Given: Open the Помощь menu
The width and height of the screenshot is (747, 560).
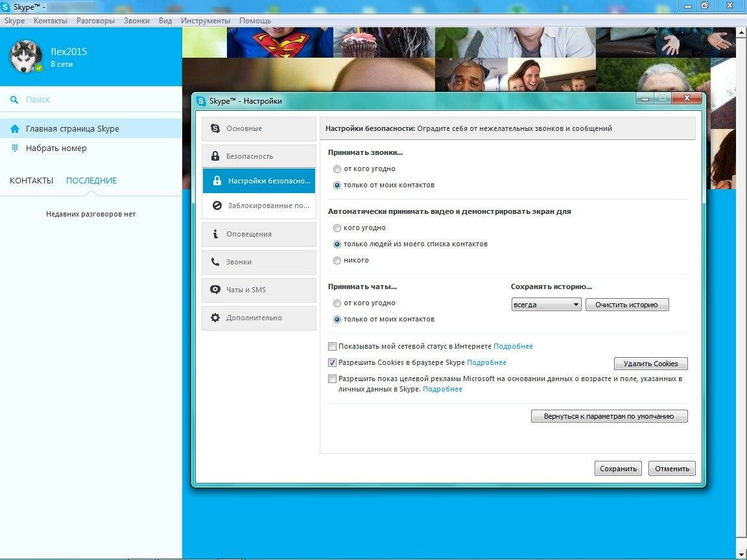Looking at the screenshot, I should pos(255,21).
